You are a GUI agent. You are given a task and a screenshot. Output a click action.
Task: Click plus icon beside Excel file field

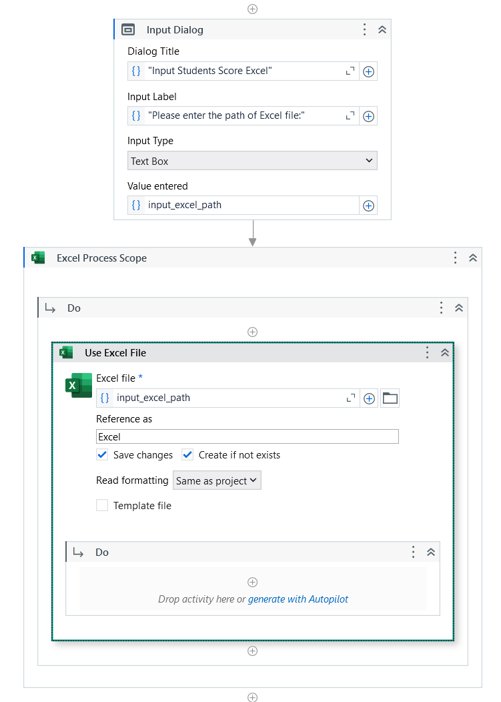[x=369, y=398]
